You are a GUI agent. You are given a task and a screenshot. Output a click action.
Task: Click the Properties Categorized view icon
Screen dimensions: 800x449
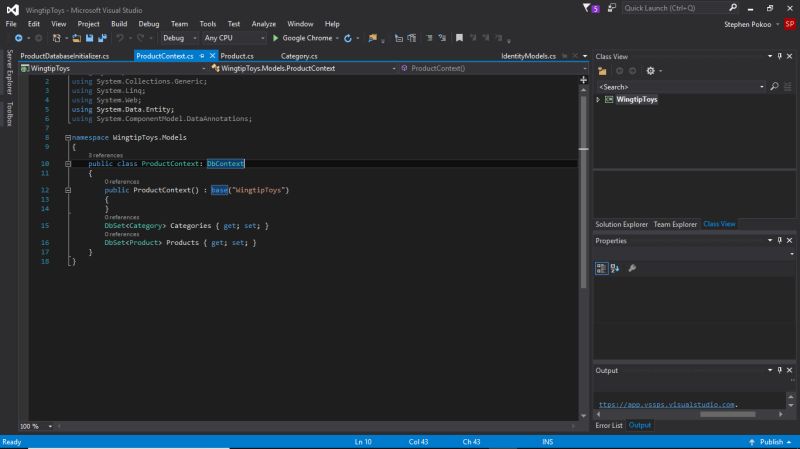602,268
